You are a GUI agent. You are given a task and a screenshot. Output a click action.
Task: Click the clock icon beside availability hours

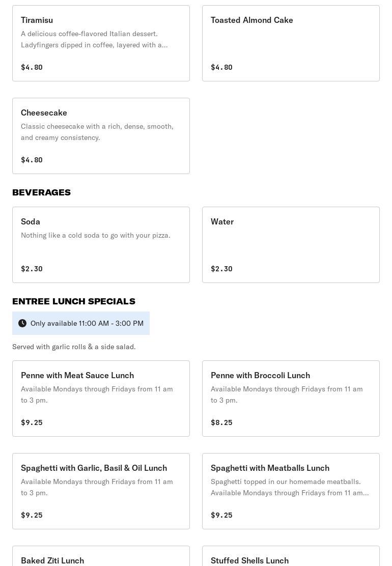(22, 323)
